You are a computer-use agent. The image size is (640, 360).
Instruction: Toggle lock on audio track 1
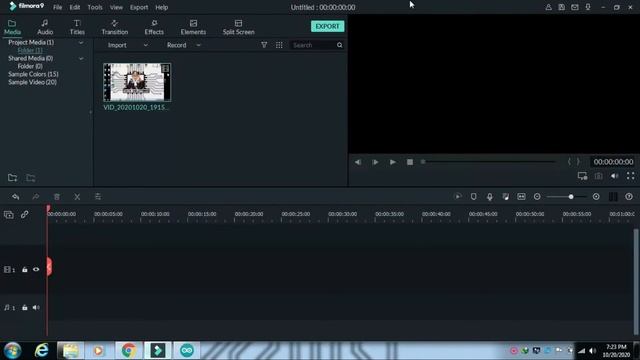point(24,307)
